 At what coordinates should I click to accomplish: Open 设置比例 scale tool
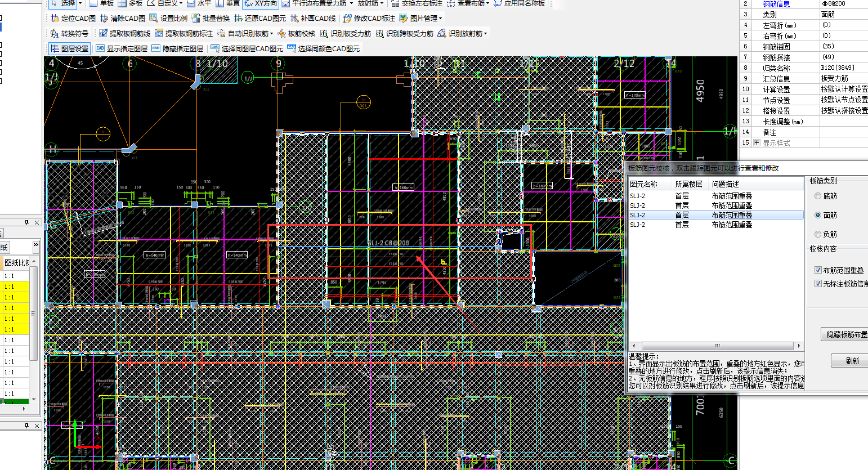point(168,18)
